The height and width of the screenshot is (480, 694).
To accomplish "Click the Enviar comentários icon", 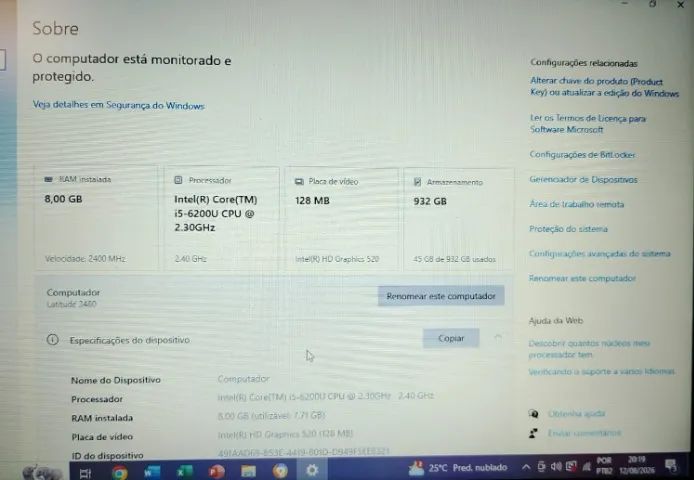I will [533, 433].
